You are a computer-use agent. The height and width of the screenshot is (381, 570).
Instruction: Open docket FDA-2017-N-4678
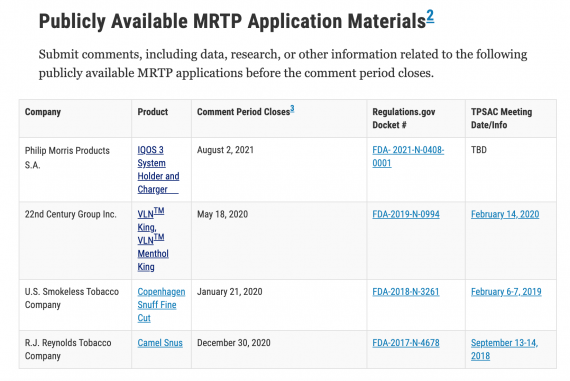(x=406, y=343)
